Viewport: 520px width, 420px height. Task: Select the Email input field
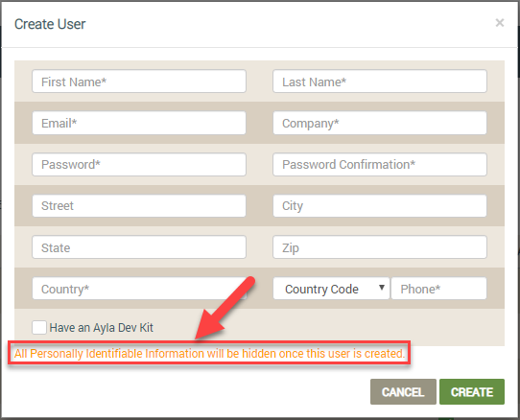(139, 123)
